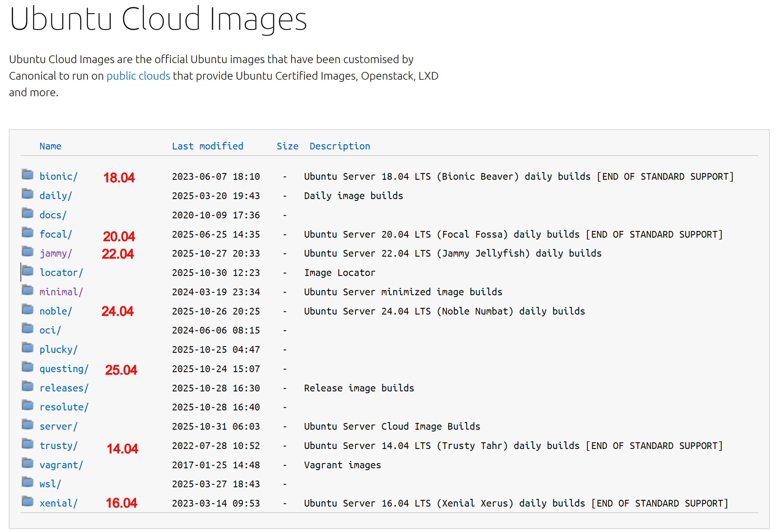
Task: Click the folder icon beside bionic/
Action: tap(28, 175)
